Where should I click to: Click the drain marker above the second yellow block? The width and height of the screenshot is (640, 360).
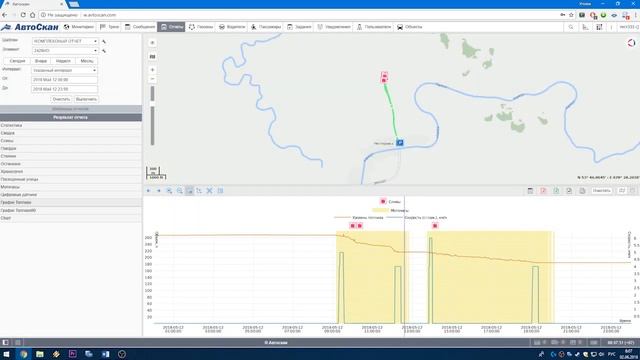point(435,226)
